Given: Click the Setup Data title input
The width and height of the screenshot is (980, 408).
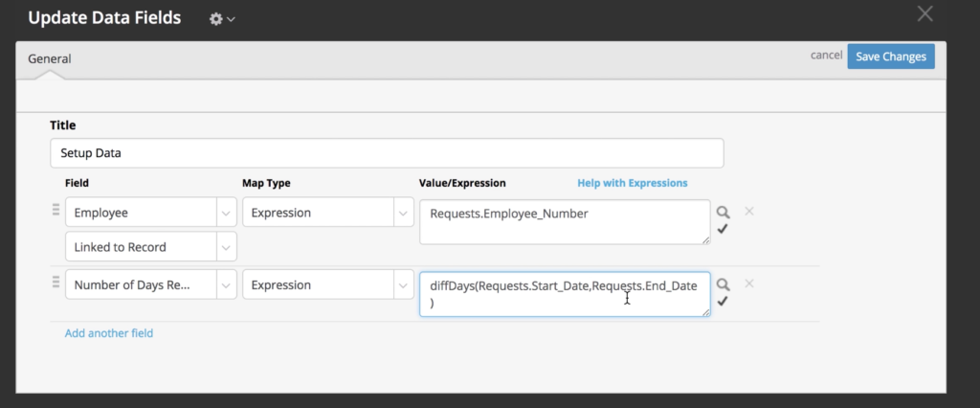Looking at the screenshot, I should click(387, 152).
